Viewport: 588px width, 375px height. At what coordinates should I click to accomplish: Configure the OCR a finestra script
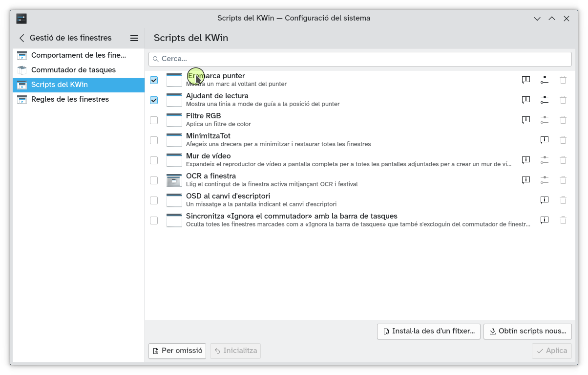pos(545,180)
